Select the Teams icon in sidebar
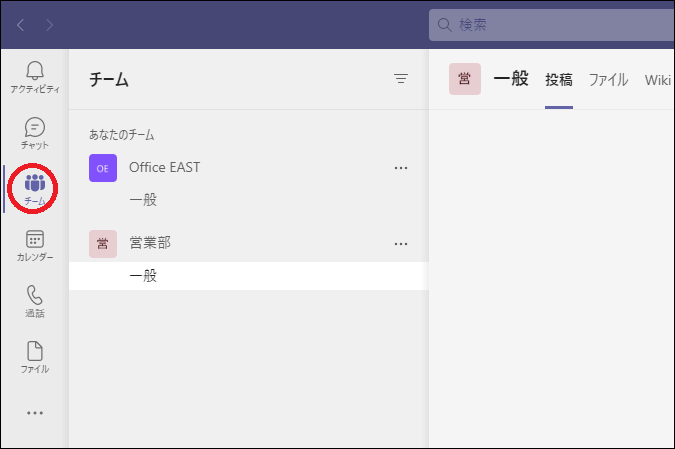Image resolution: width=675 pixels, height=449 pixels. tap(35, 187)
